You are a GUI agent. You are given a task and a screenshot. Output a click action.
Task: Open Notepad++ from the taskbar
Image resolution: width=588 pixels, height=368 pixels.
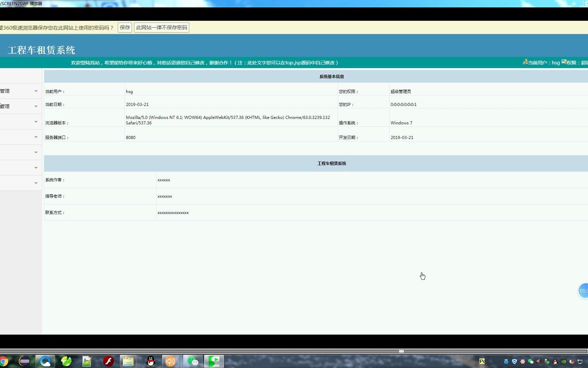pos(87,361)
